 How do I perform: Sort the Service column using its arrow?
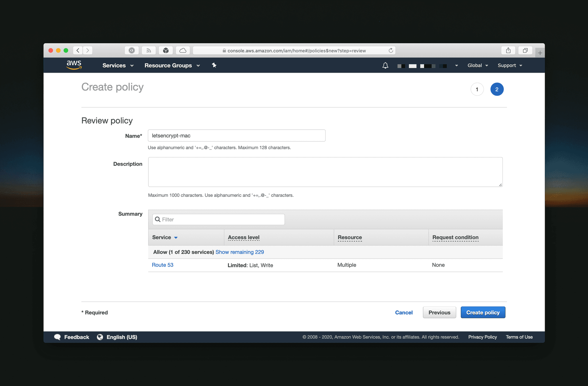(x=176, y=237)
